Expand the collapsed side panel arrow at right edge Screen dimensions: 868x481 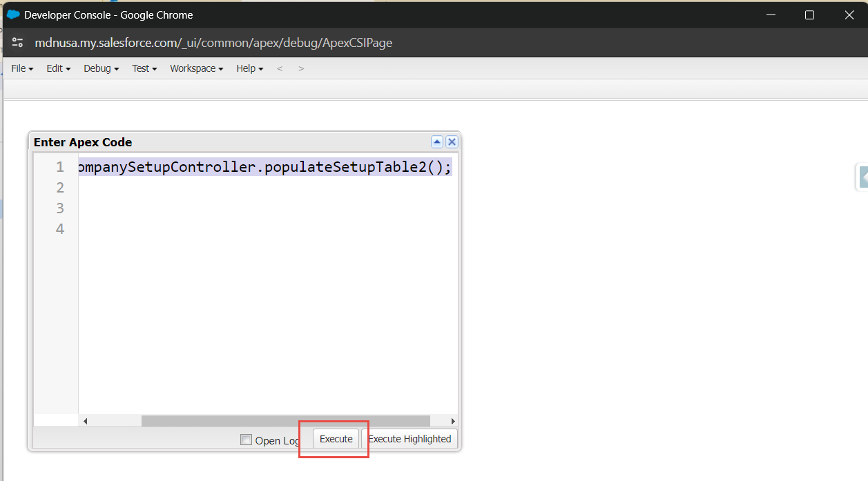pos(862,177)
